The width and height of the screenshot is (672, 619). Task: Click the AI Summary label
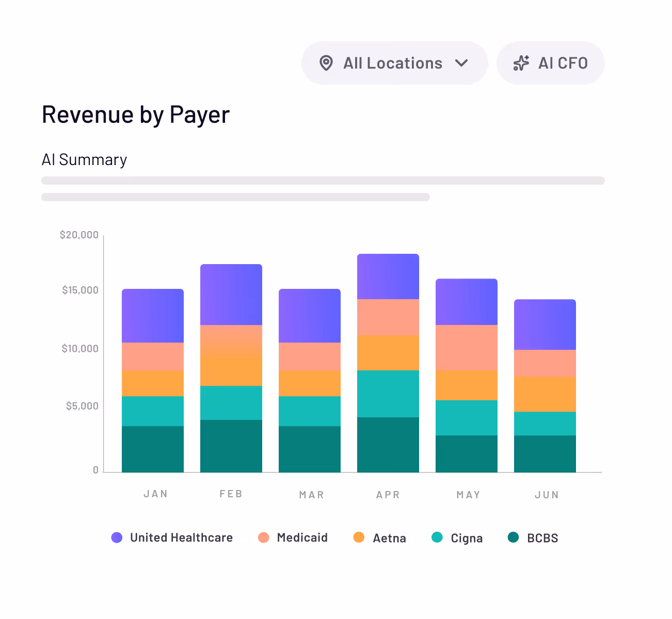[x=84, y=160]
